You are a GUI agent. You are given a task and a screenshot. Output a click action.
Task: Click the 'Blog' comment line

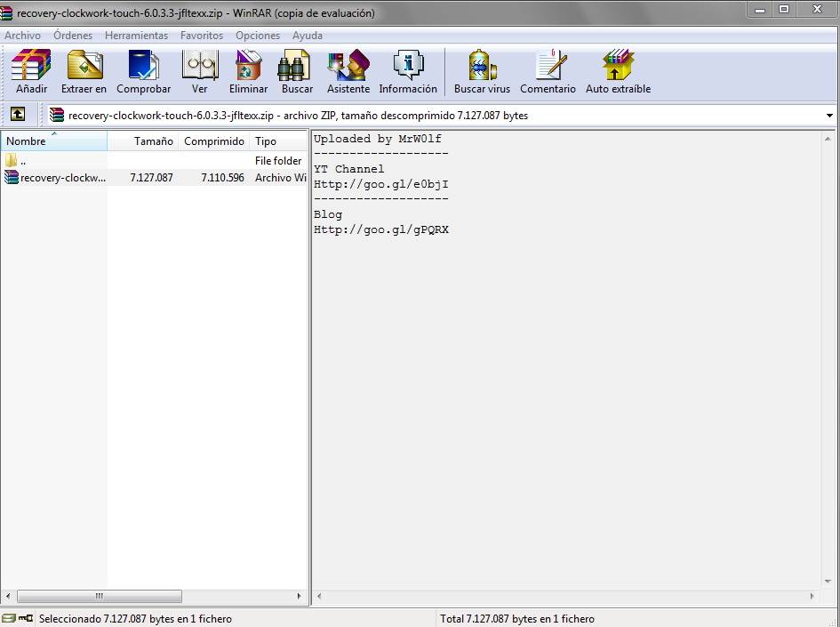pyautogui.click(x=328, y=214)
